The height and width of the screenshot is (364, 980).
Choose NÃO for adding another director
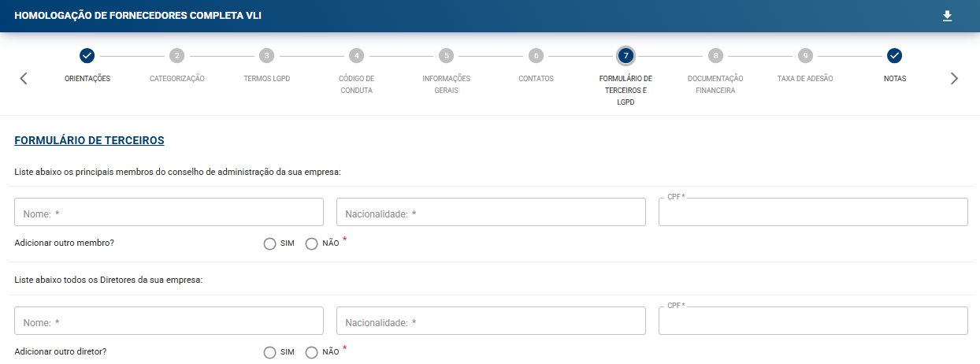311,352
